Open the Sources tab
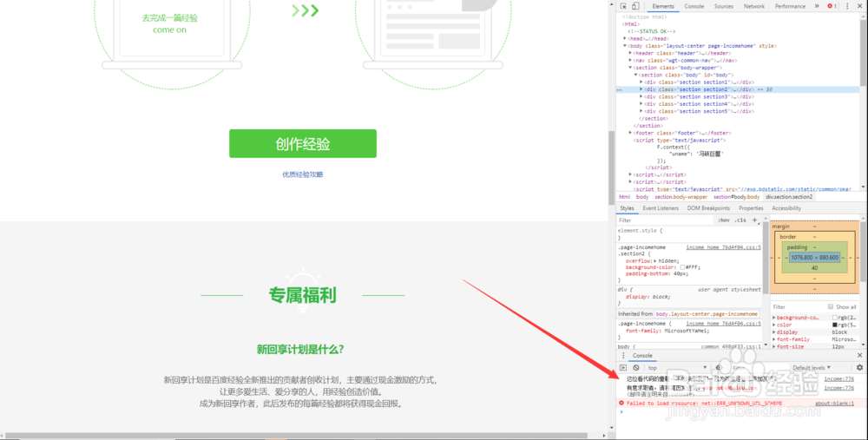This screenshot has height=440, width=868. click(724, 6)
